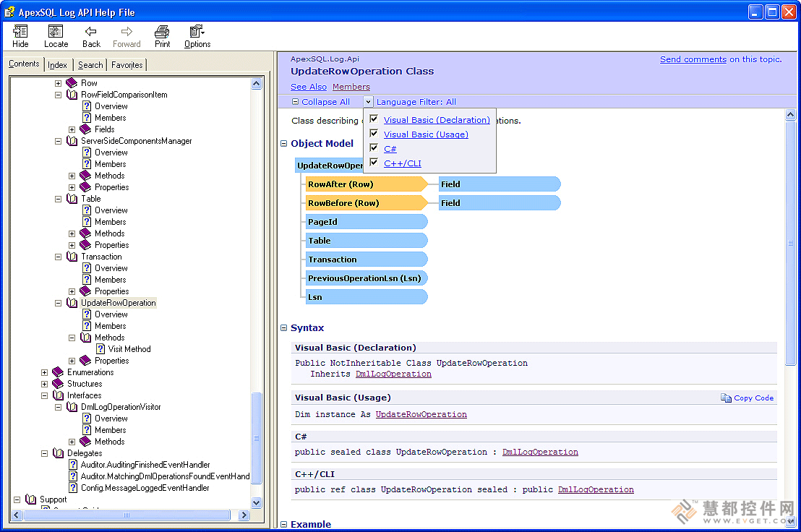
Task: Switch to the Favorites tab
Action: click(127, 65)
